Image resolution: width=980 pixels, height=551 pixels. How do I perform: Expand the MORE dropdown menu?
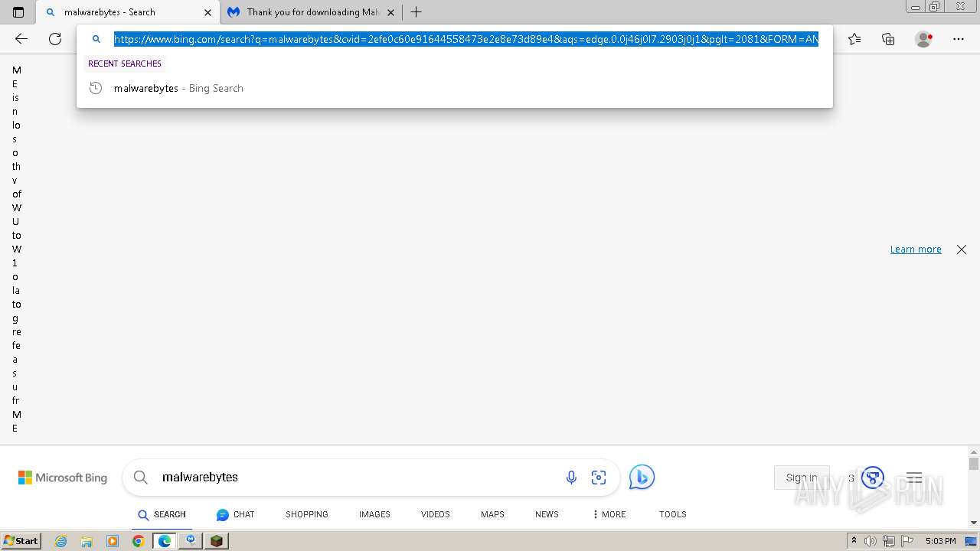(x=609, y=514)
